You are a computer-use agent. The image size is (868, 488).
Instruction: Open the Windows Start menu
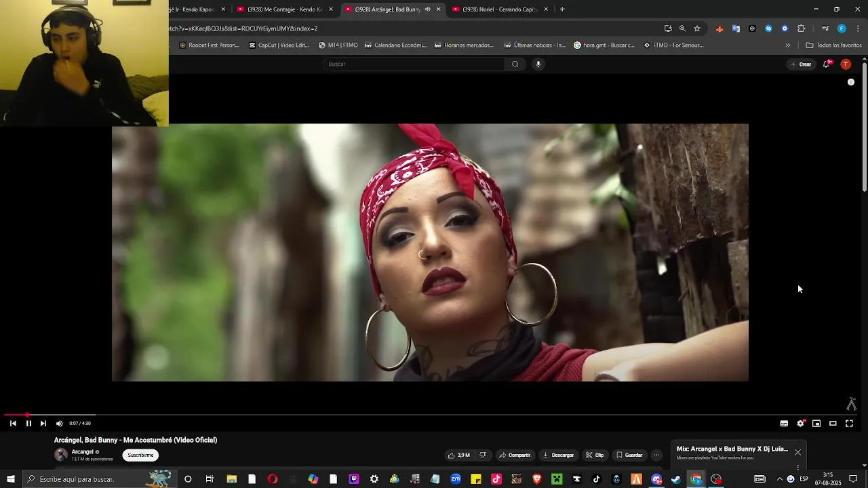pos(10,479)
